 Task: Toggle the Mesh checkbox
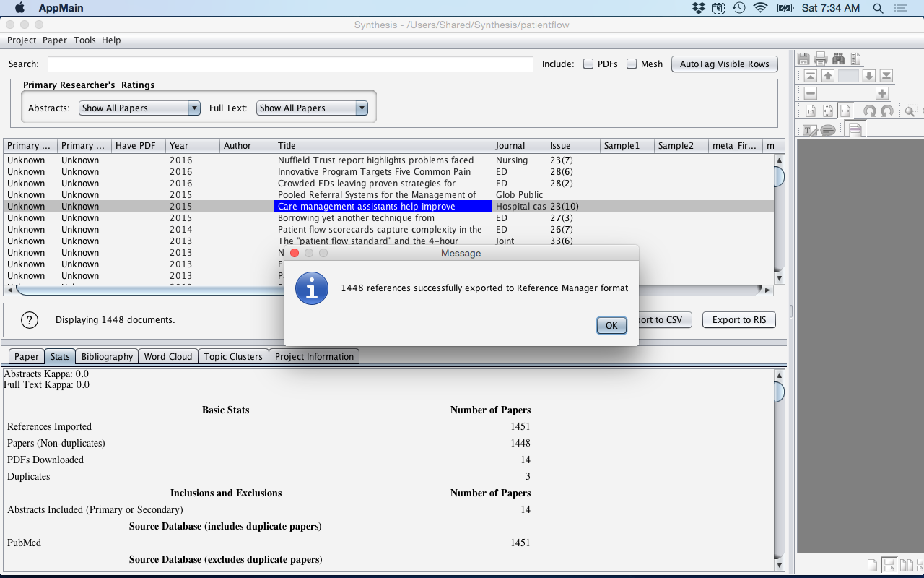(632, 64)
